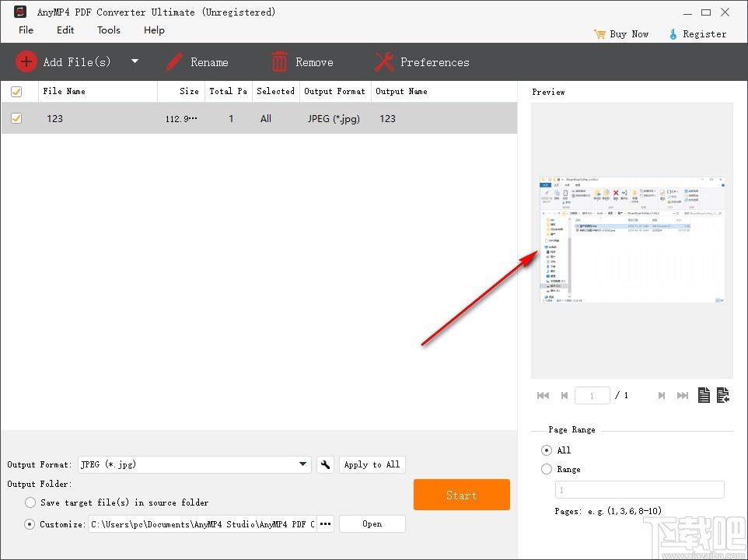Open the Tools menu

(x=109, y=30)
